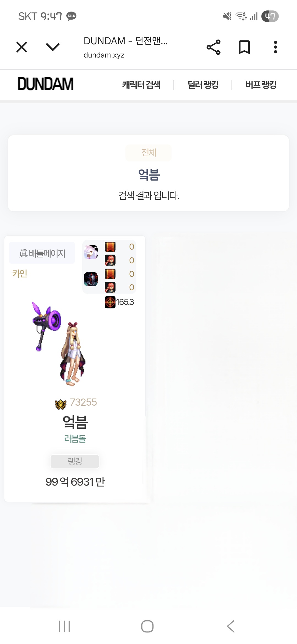Click the 랭킹 button under 억븜
297x644 pixels.
click(75, 461)
